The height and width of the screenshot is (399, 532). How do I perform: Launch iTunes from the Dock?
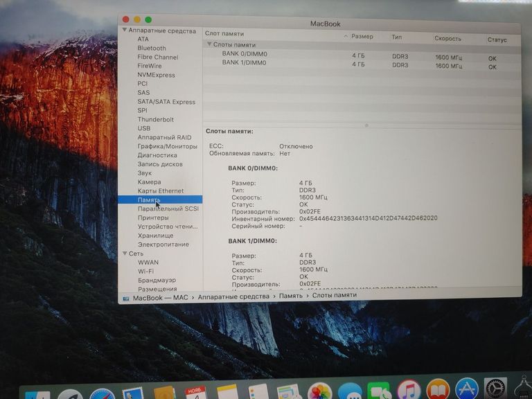pos(409,389)
